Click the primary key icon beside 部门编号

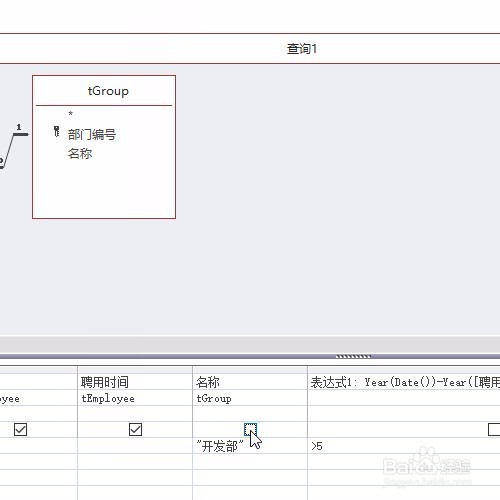56,131
